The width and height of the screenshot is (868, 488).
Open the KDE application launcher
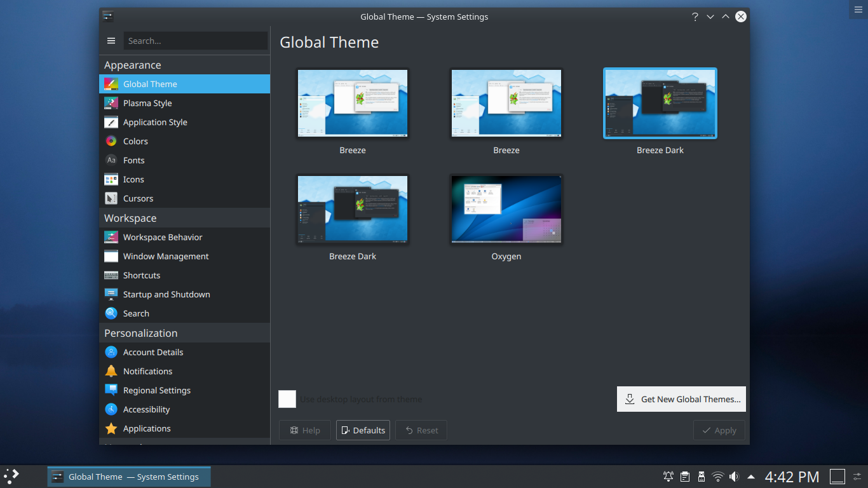click(11, 477)
